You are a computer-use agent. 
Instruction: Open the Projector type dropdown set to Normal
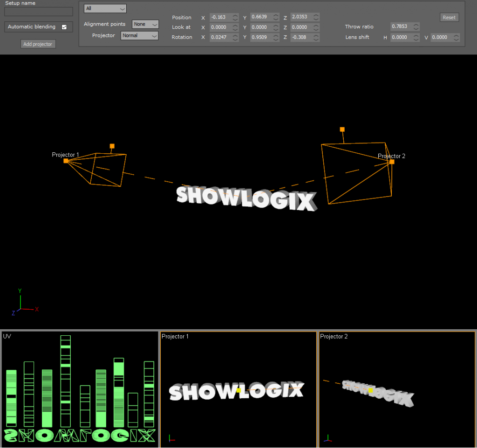click(140, 35)
